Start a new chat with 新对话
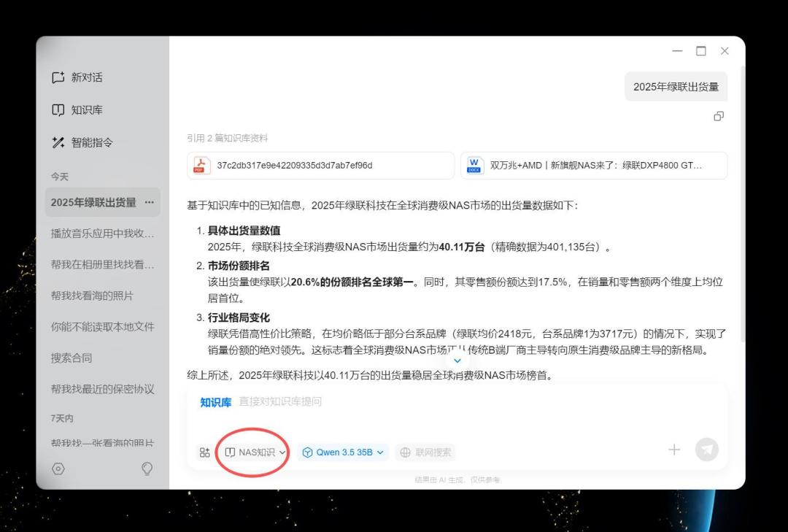The image size is (788, 532). click(x=77, y=77)
